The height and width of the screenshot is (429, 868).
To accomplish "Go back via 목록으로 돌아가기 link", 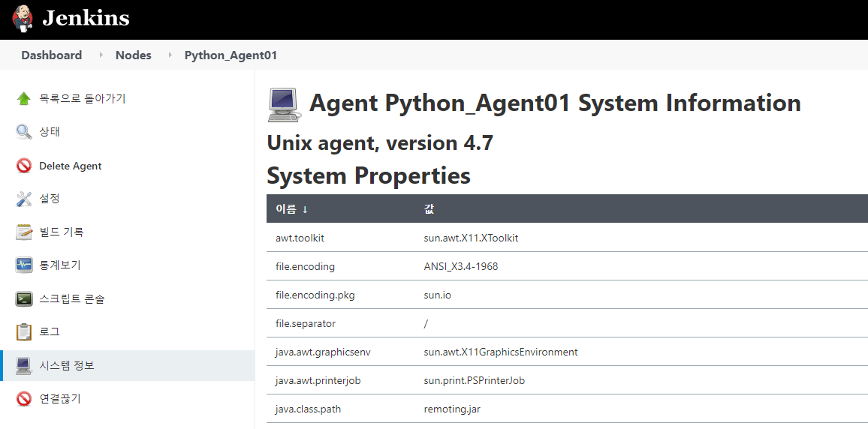I will 83,99.
